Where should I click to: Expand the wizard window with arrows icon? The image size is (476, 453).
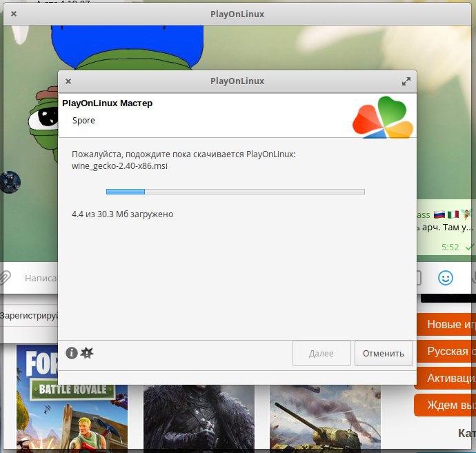pos(406,81)
